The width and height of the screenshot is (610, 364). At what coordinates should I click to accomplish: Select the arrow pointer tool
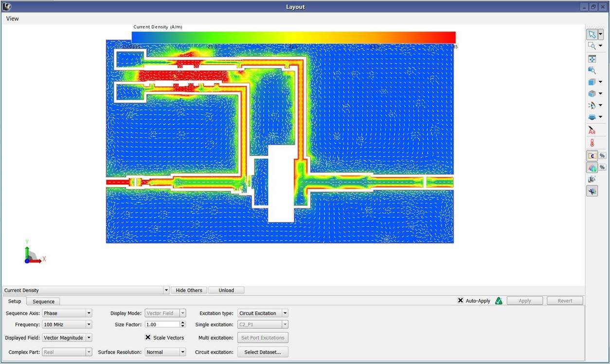click(592, 35)
